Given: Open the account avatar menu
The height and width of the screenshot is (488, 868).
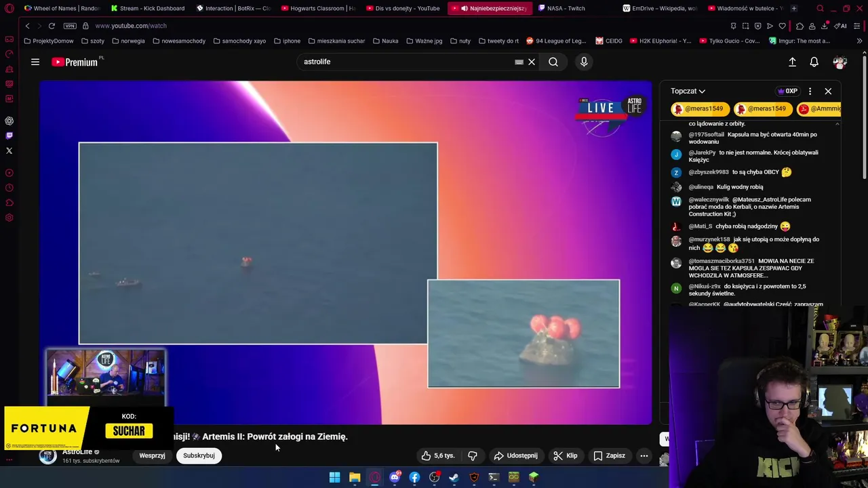Looking at the screenshot, I should click(x=840, y=62).
